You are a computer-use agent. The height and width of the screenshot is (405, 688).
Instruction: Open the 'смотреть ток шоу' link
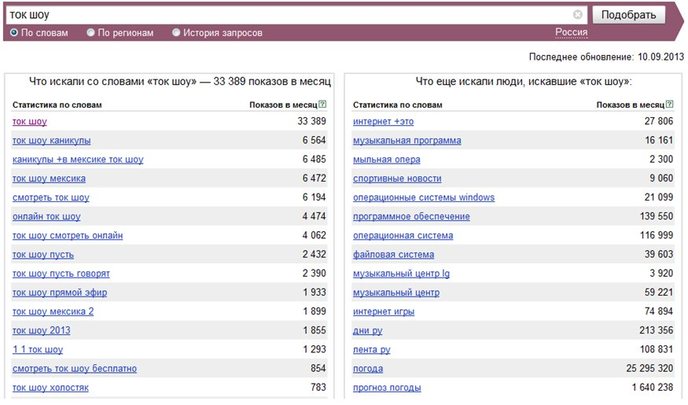pyautogui.click(x=50, y=197)
